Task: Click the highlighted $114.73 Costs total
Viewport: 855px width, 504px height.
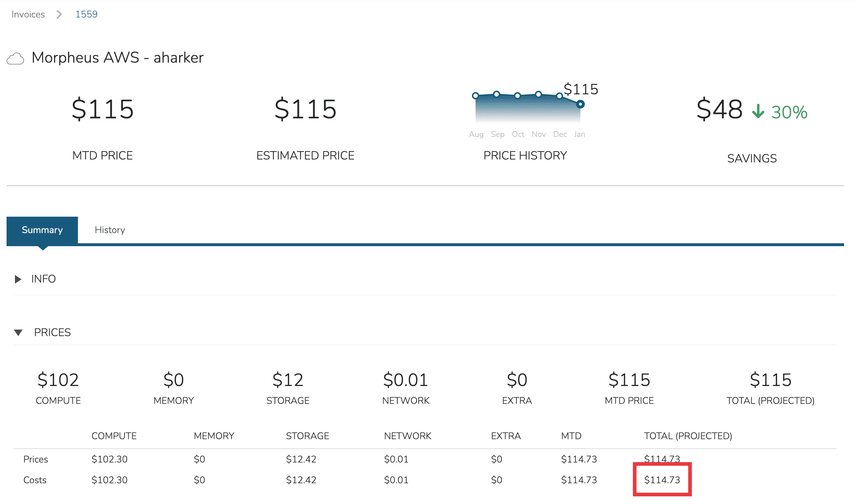Action: pyautogui.click(x=663, y=480)
